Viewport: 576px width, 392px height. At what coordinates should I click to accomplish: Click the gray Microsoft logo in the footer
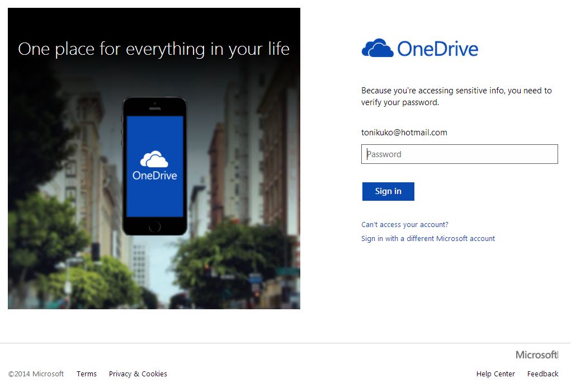click(536, 355)
